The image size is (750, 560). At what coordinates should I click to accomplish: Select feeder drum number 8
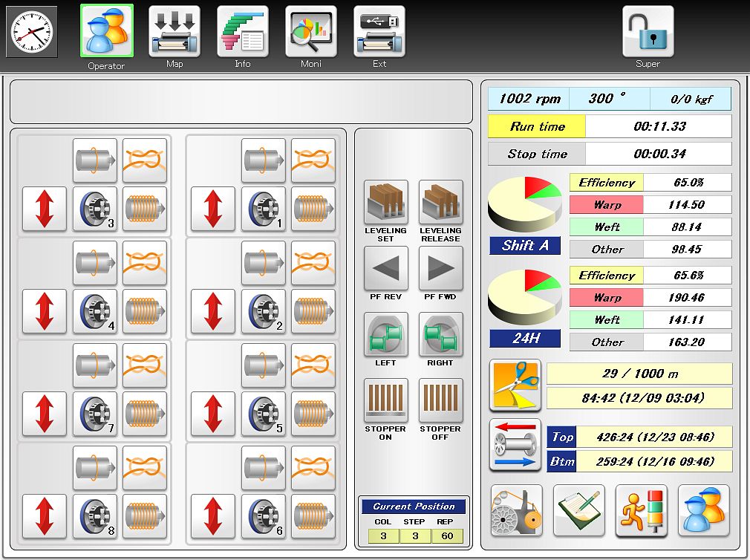point(95,516)
